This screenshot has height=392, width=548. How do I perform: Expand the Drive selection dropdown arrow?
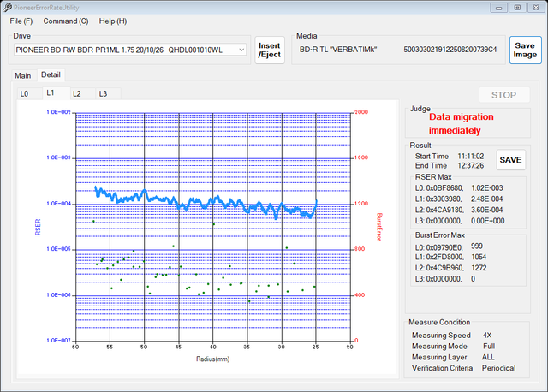(x=241, y=50)
